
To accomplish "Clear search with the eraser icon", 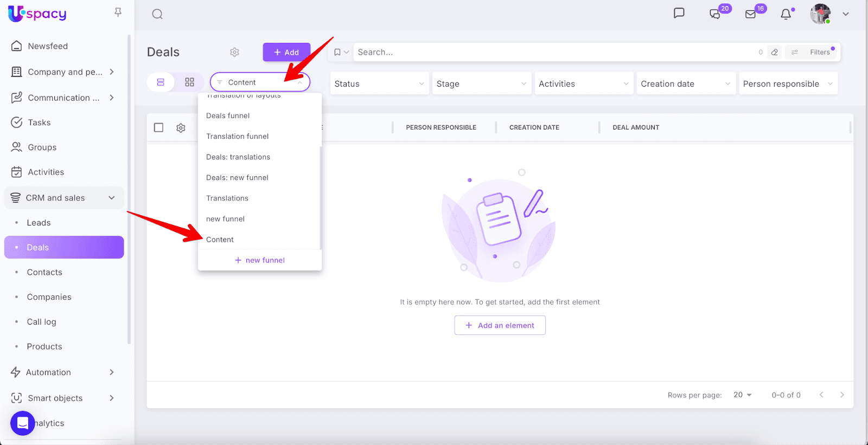I will coord(775,52).
